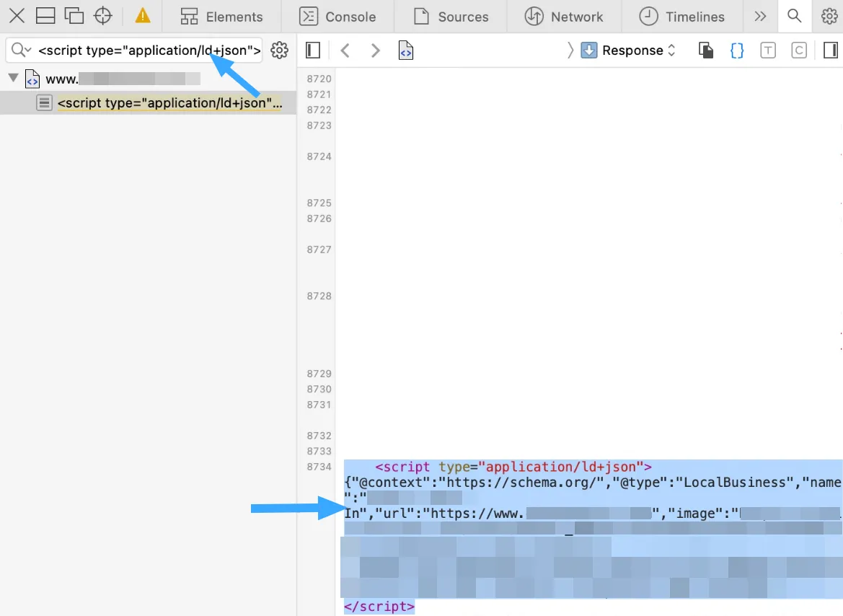Toggle the left navigation sidebar
This screenshot has width=843, height=616.
(x=312, y=50)
